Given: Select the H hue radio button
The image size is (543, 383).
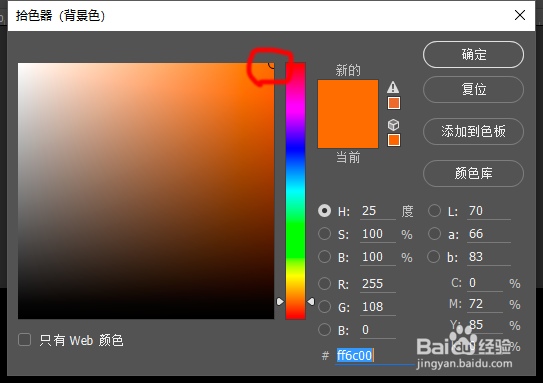Looking at the screenshot, I should (x=324, y=211).
